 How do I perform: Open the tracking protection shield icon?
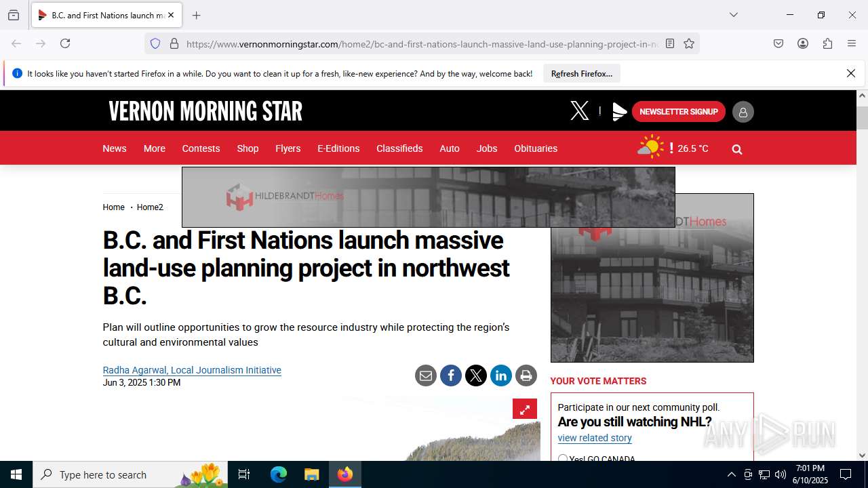click(155, 43)
